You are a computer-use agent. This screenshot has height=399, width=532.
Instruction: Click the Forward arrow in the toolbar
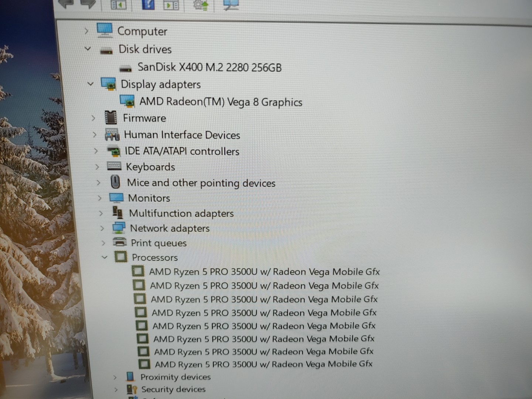point(88,4)
